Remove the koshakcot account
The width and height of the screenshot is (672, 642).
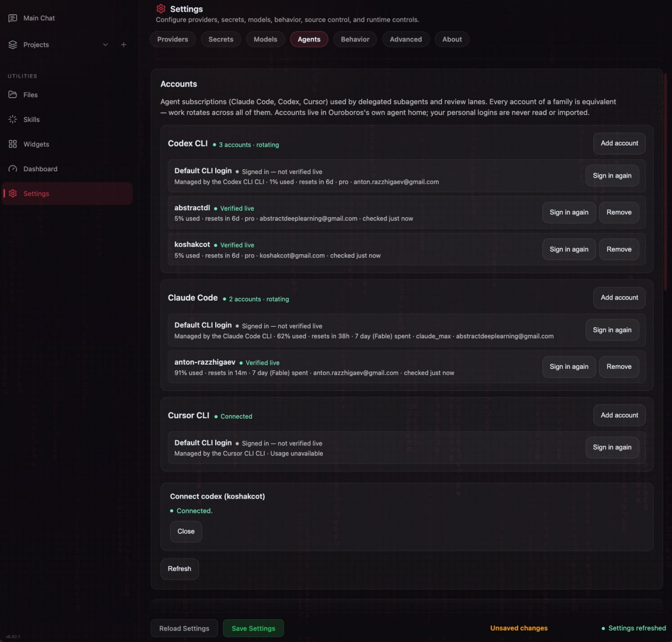pyautogui.click(x=619, y=249)
